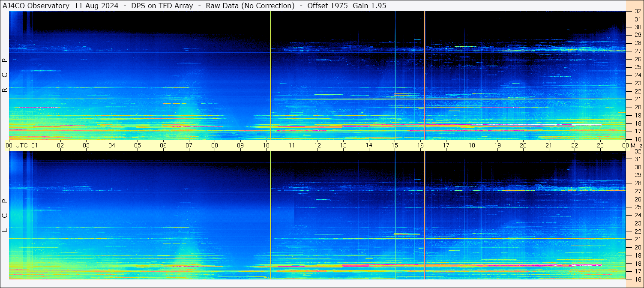Click the 21 MHz label on the RCP frequency scale
644x288 pixels.
638,99
